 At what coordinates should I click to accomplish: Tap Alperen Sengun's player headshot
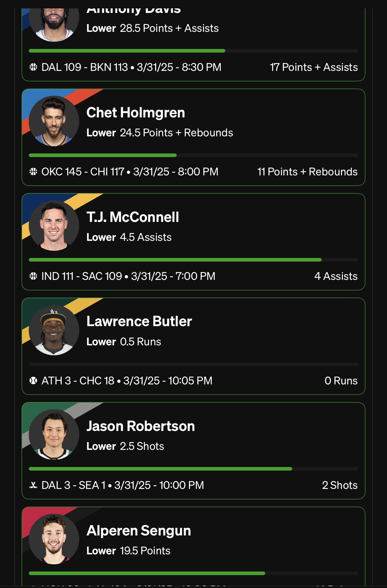point(54,539)
